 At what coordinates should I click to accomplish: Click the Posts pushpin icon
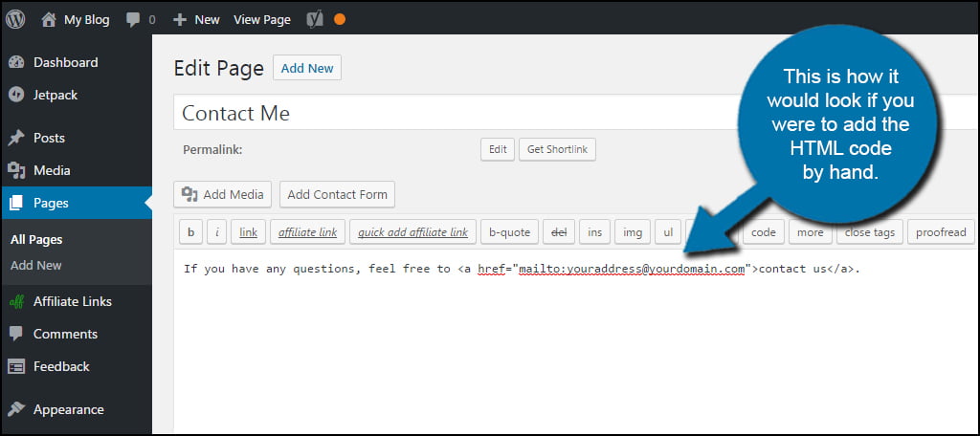click(16, 138)
